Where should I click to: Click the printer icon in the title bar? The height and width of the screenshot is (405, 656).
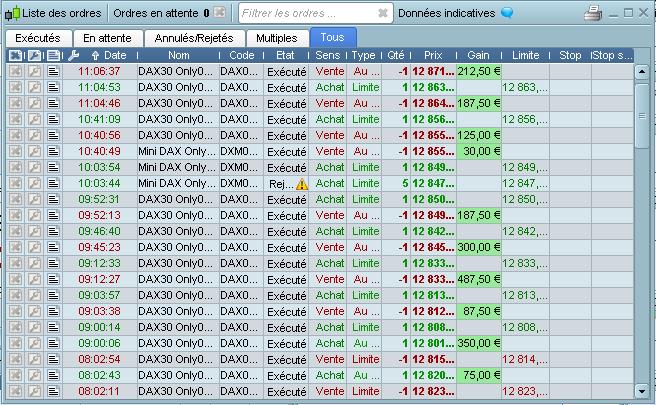click(x=593, y=13)
